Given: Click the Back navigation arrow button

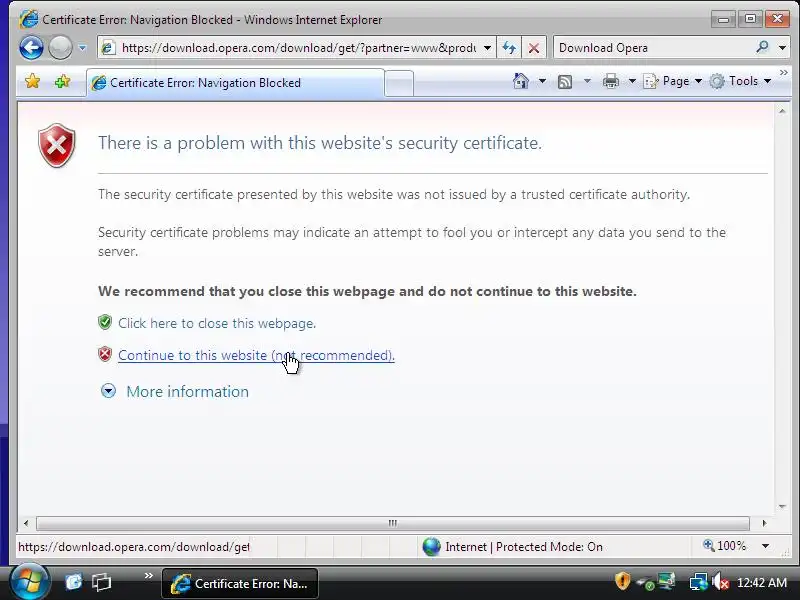Looking at the screenshot, I should coord(31,48).
